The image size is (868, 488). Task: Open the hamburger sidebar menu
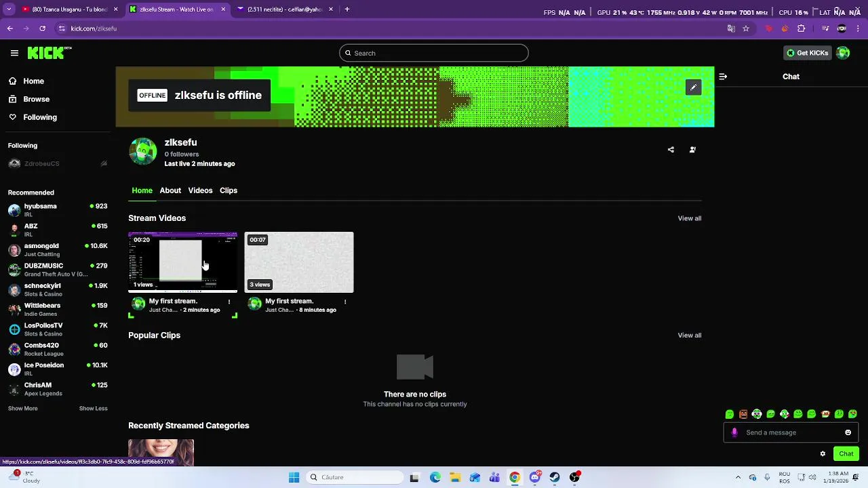pyautogui.click(x=14, y=53)
